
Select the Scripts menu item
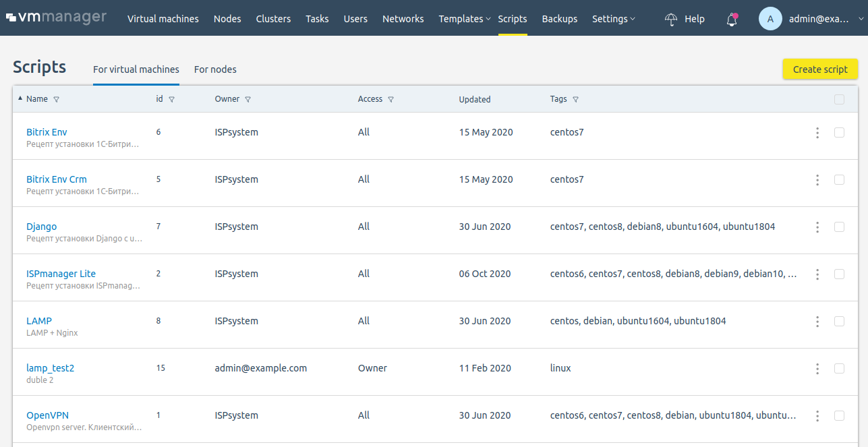[513, 19]
